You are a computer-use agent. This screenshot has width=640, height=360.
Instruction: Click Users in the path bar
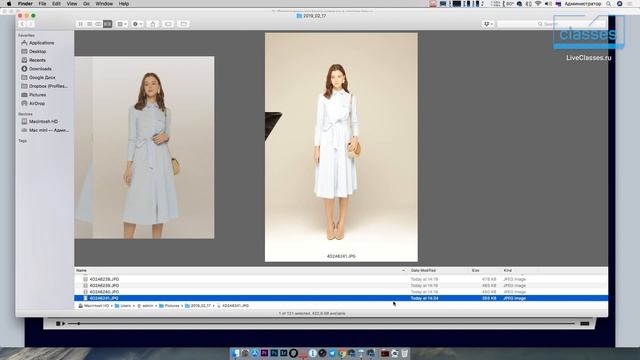[123, 306]
